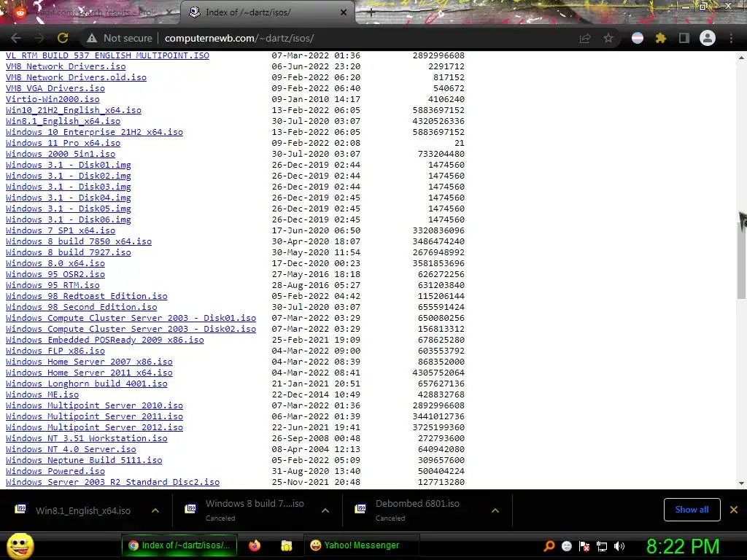Open Chrome's three-dot menu
Image resolution: width=747 pixels, height=560 pixels.
pyautogui.click(x=731, y=38)
